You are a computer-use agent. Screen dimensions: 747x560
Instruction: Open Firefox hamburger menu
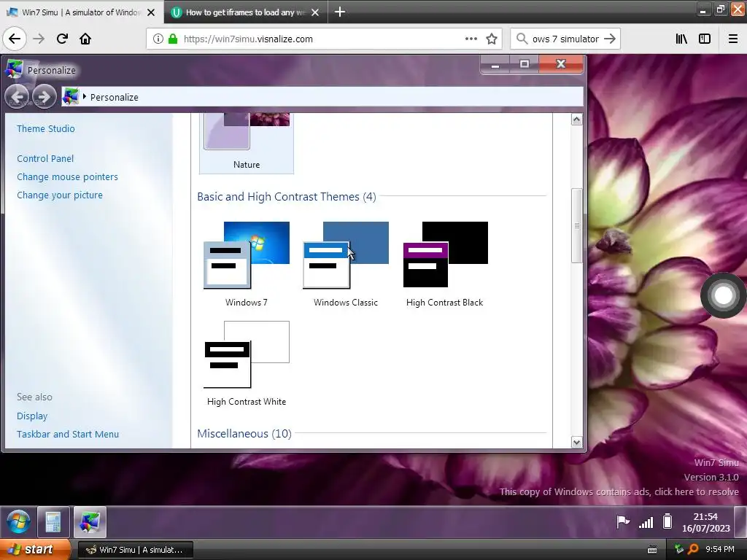coord(733,39)
